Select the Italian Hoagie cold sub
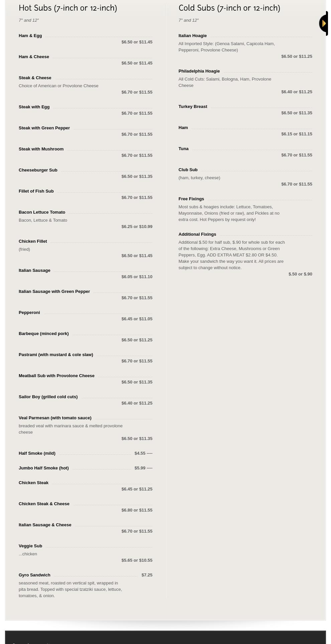 click(x=193, y=36)
